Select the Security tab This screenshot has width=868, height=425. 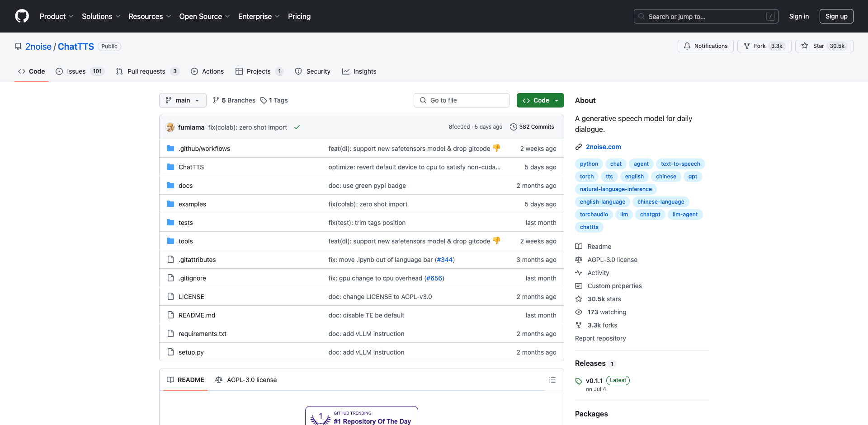tap(313, 71)
